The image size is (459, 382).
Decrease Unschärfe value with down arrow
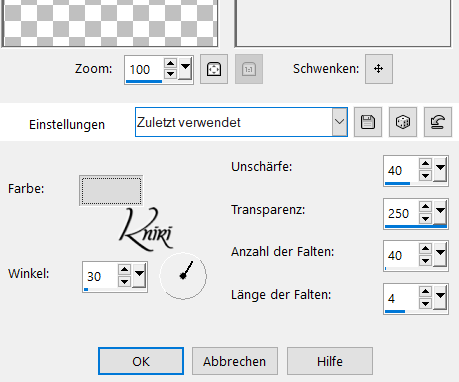coord(426,175)
